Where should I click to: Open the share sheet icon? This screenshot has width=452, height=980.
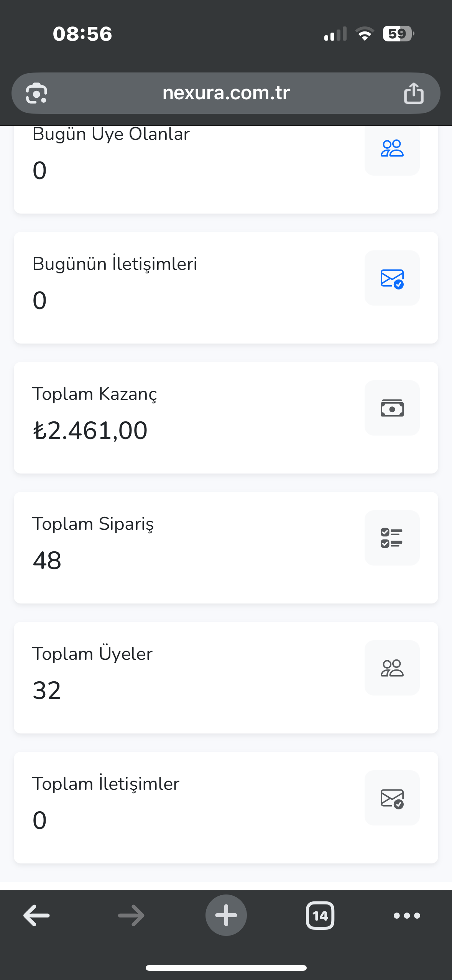414,93
